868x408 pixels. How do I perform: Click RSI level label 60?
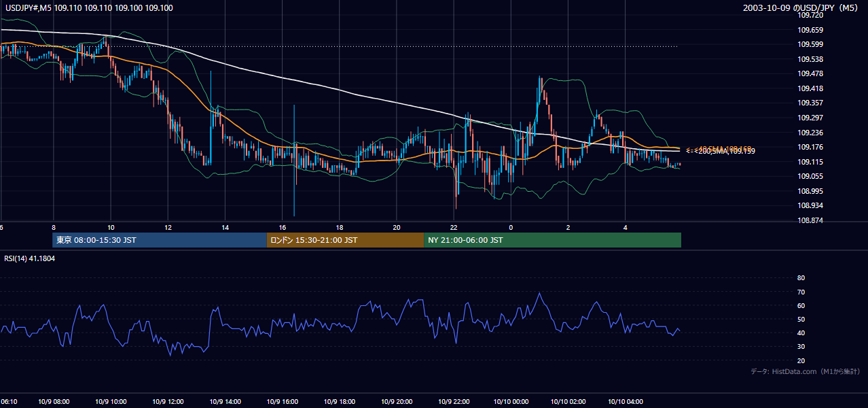click(801, 305)
